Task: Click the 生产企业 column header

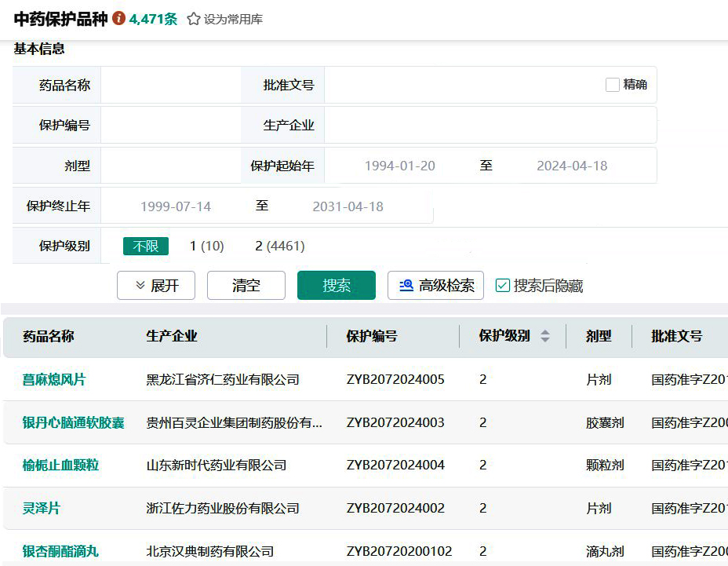Action: pyautogui.click(x=172, y=336)
